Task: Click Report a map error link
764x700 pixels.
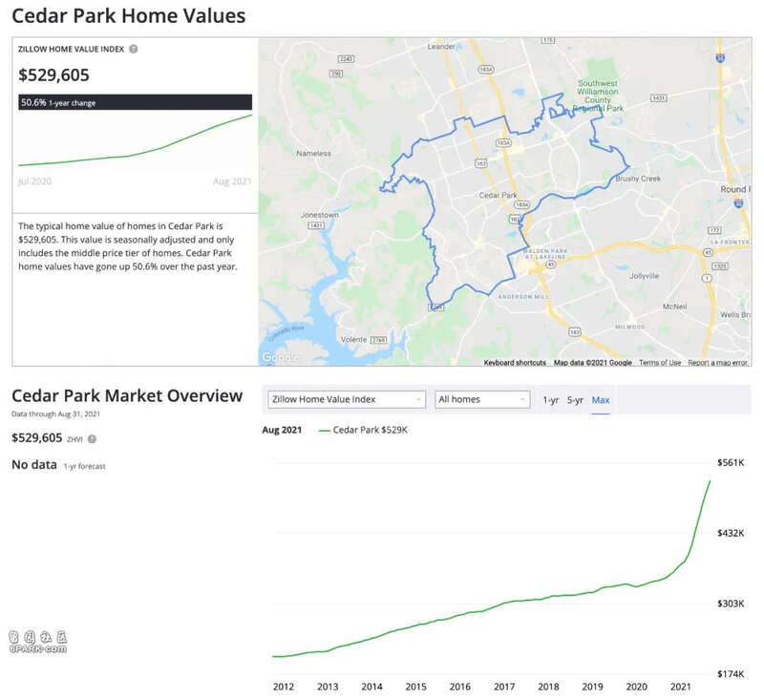Action: point(717,363)
